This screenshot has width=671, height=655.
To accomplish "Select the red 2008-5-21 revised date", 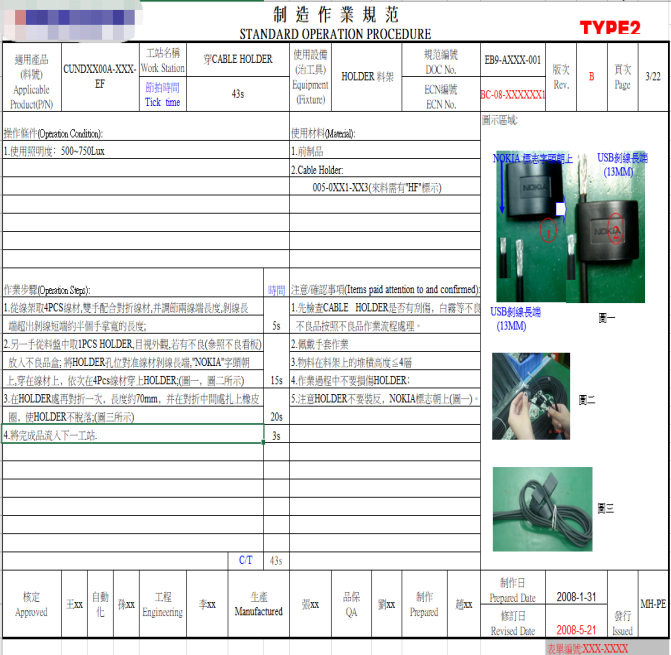I will [575, 630].
